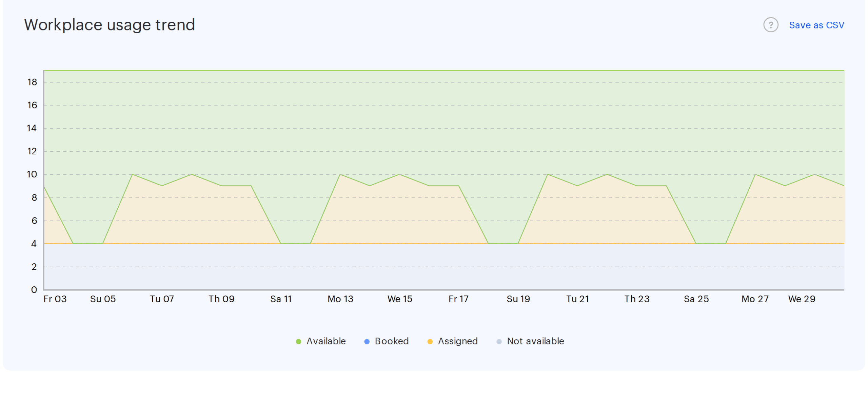Click the chart peak above We 15
The width and height of the screenshot is (868, 418).
coord(399,174)
